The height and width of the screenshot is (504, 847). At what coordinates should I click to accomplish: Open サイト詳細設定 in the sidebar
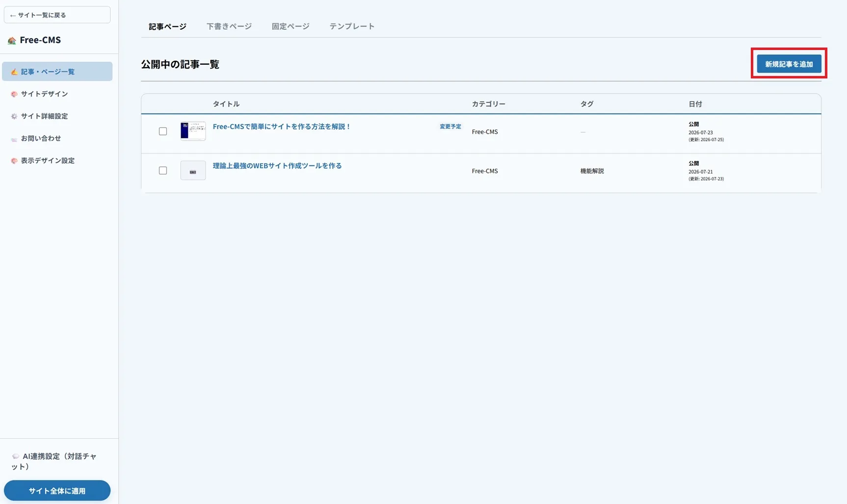[x=57, y=116]
